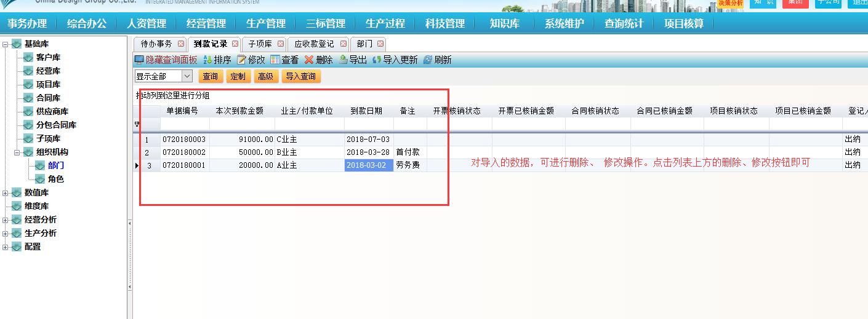
Task: Click the red 删除 delete icon
Action: (309, 60)
